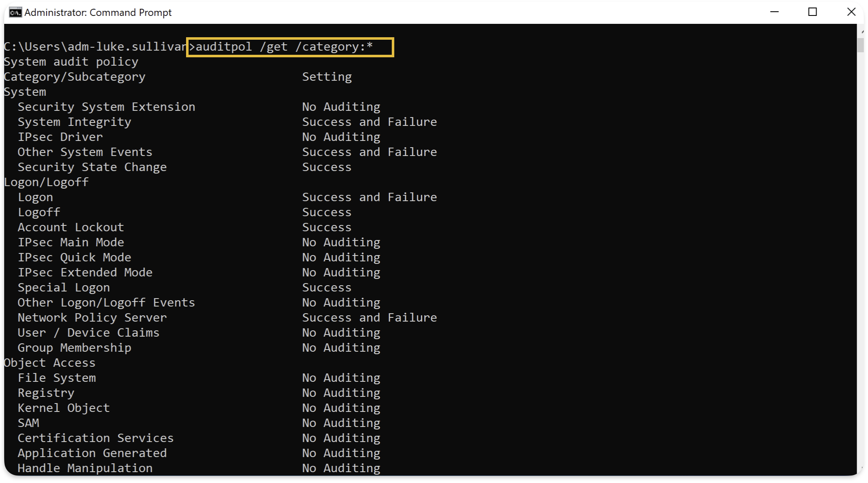Close the Administrator Command Prompt window

tap(852, 12)
